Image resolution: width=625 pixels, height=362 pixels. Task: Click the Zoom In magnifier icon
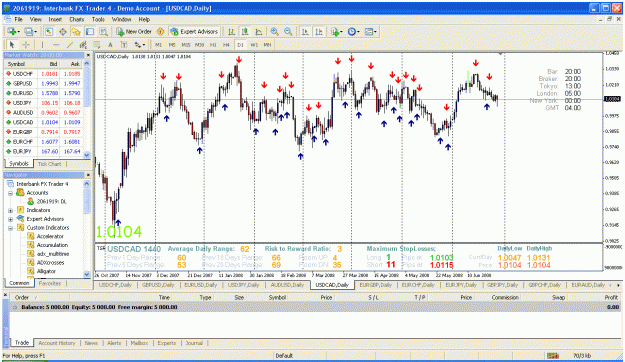point(275,31)
